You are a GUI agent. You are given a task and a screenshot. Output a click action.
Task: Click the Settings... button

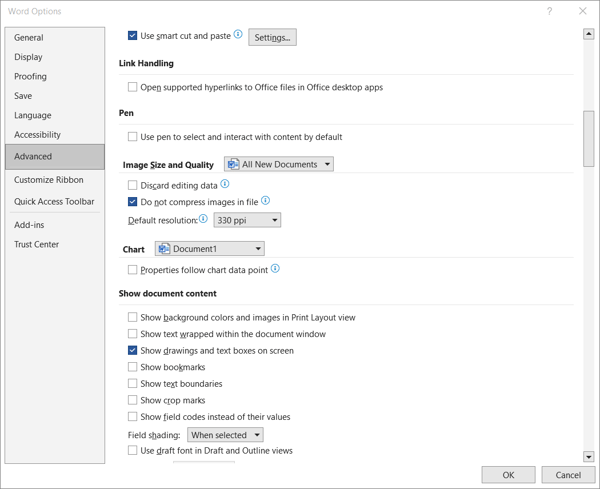point(272,37)
